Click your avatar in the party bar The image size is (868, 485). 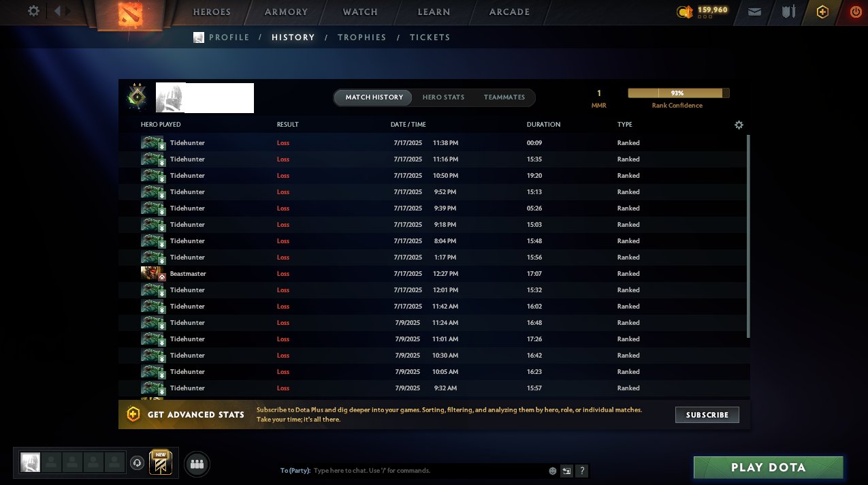click(x=29, y=463)
